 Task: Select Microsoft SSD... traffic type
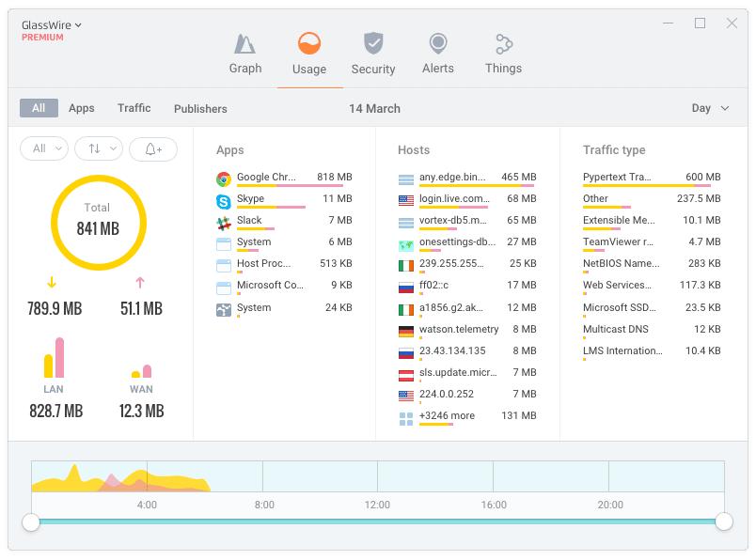(652, 310)
